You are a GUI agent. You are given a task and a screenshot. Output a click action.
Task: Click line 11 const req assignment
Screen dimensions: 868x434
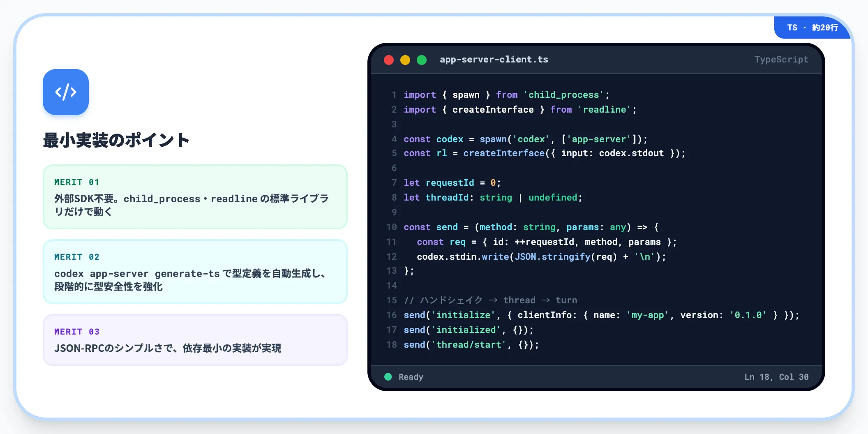[547, 242]
